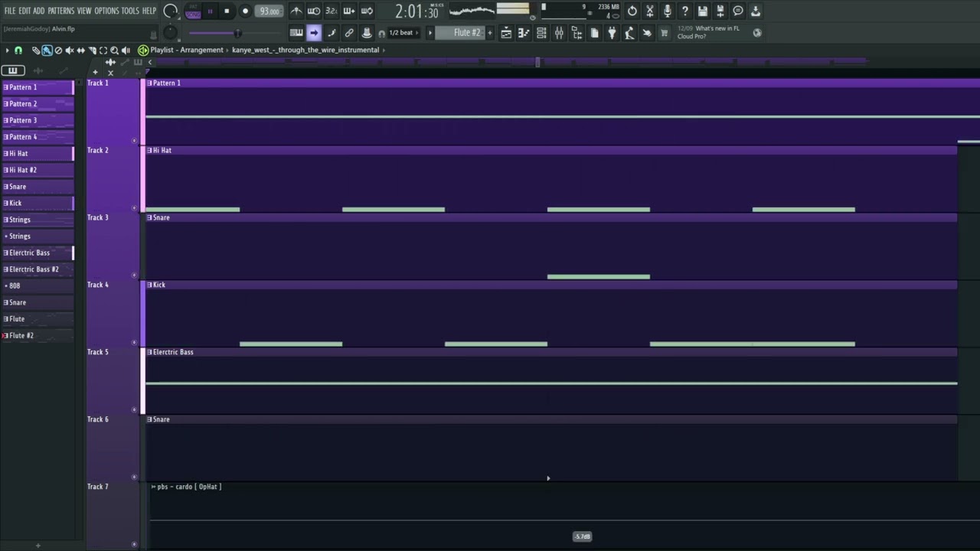Open the Pattern 1 clip menu

click(149, 83)
